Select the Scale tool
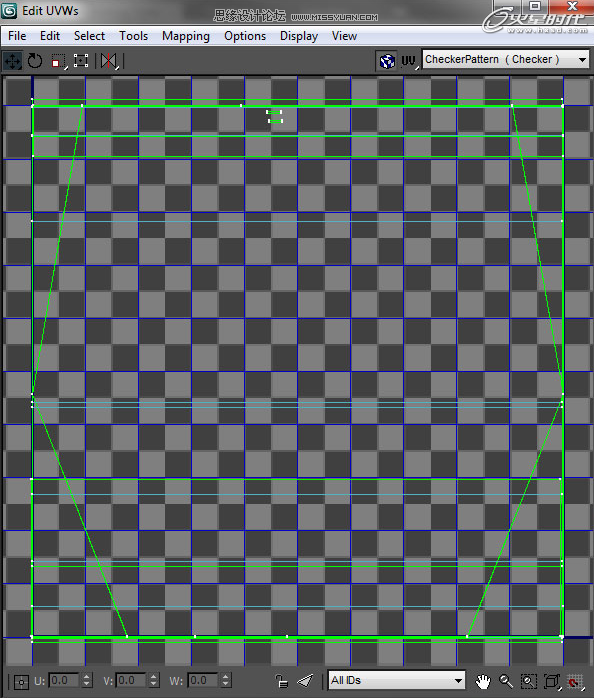 [58, 61]
